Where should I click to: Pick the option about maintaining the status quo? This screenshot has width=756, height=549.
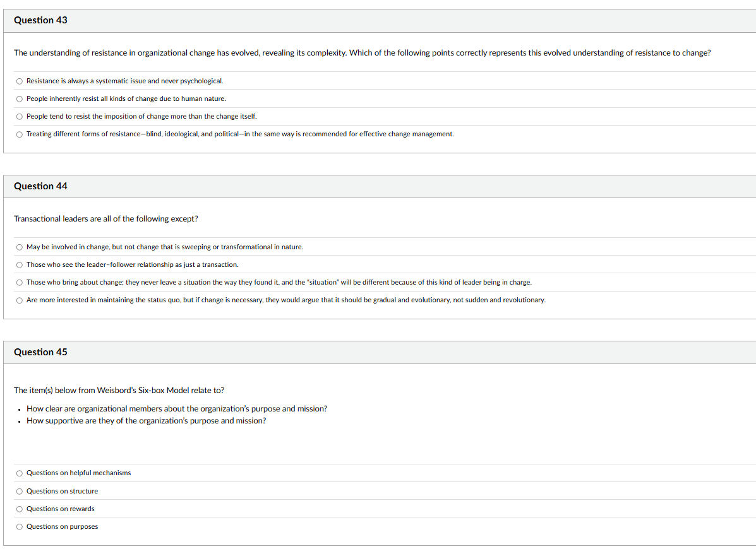(20, 300)
